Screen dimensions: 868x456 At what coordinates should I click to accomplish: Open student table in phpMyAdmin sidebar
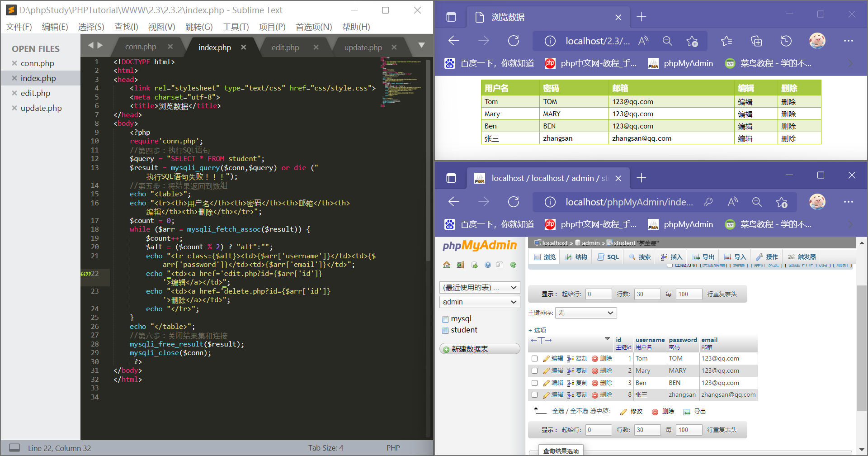[x=464, y=330]
